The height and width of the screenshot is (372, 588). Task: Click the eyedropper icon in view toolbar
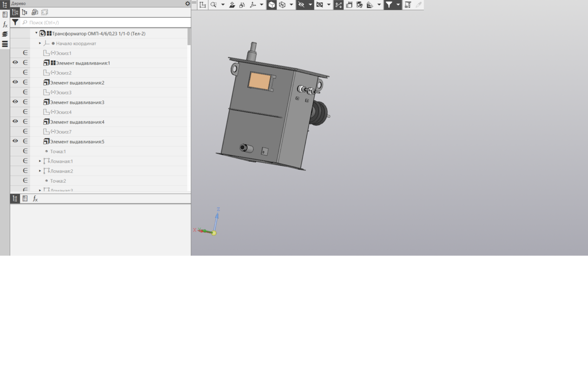click(419, 5)
